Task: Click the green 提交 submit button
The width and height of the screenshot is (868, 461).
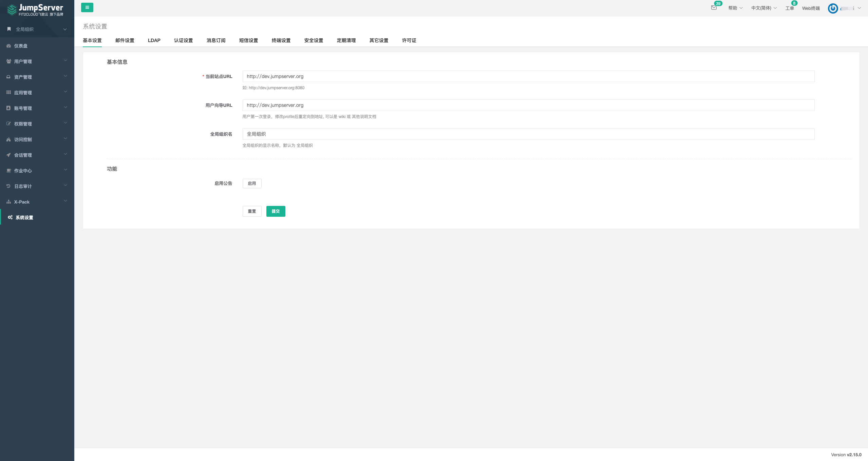Action: tap(276, 211)
